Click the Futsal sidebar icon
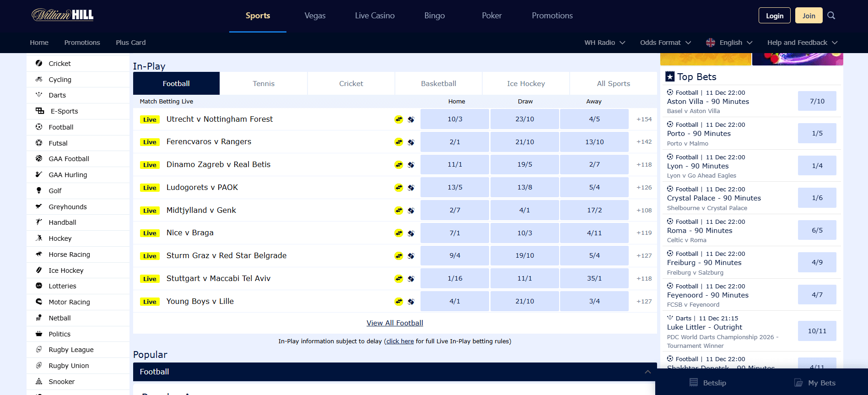This screenshot has width=868, height=395. 39,143
